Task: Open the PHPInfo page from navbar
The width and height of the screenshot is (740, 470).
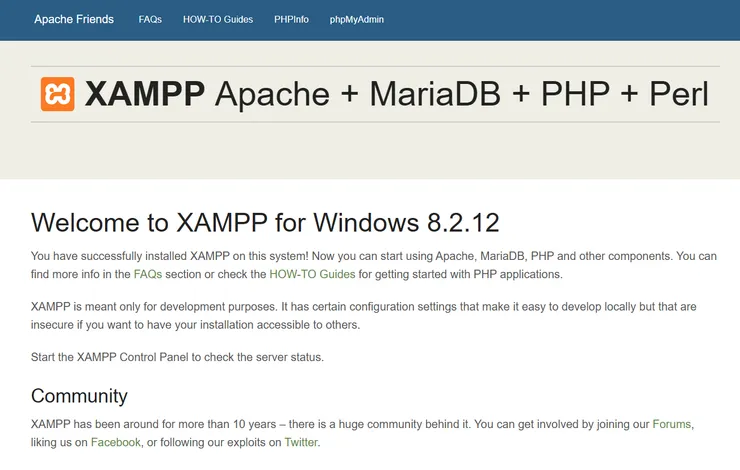Action: [291, 19]
